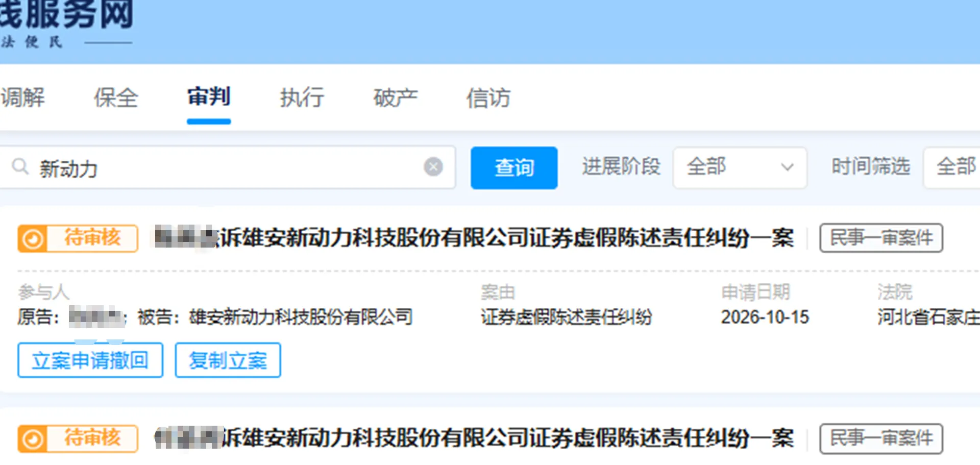Open the second case title with 证券虚假陈述责任纠纷一案

click(474, 438)
